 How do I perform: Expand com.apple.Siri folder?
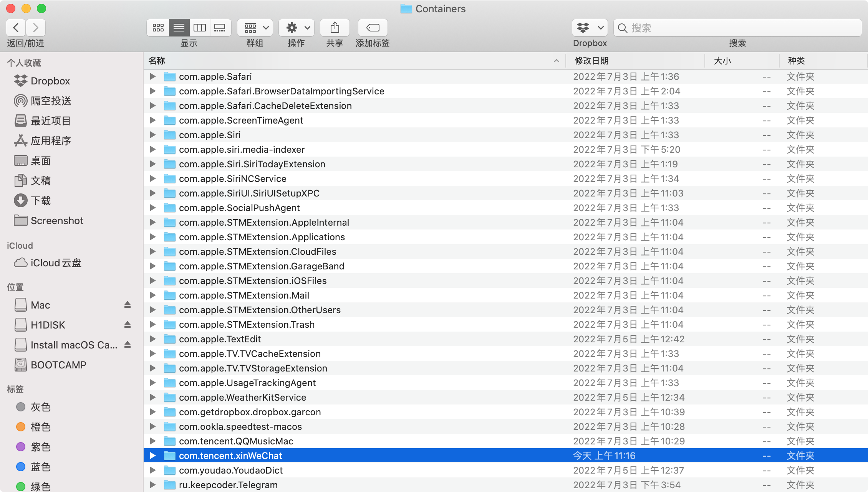(152, 135)
